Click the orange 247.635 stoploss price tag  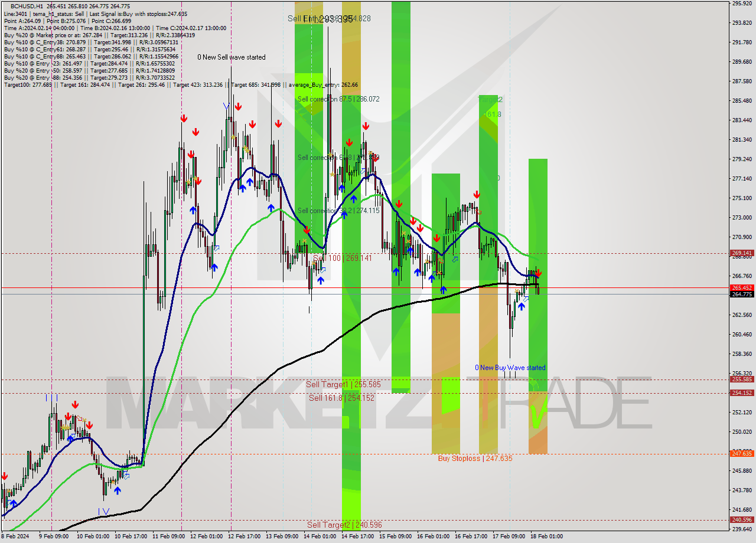tap(742, 453)
